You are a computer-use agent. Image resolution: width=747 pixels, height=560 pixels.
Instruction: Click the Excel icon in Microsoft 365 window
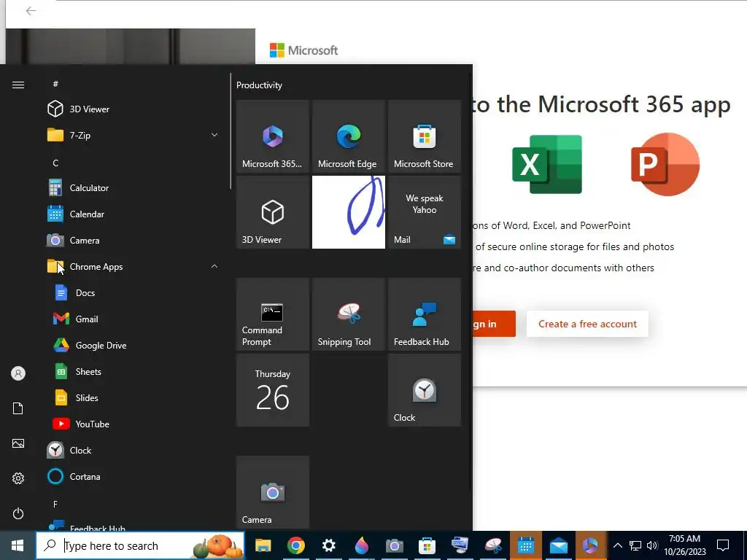pyautogui.click(x=547, y=164)
